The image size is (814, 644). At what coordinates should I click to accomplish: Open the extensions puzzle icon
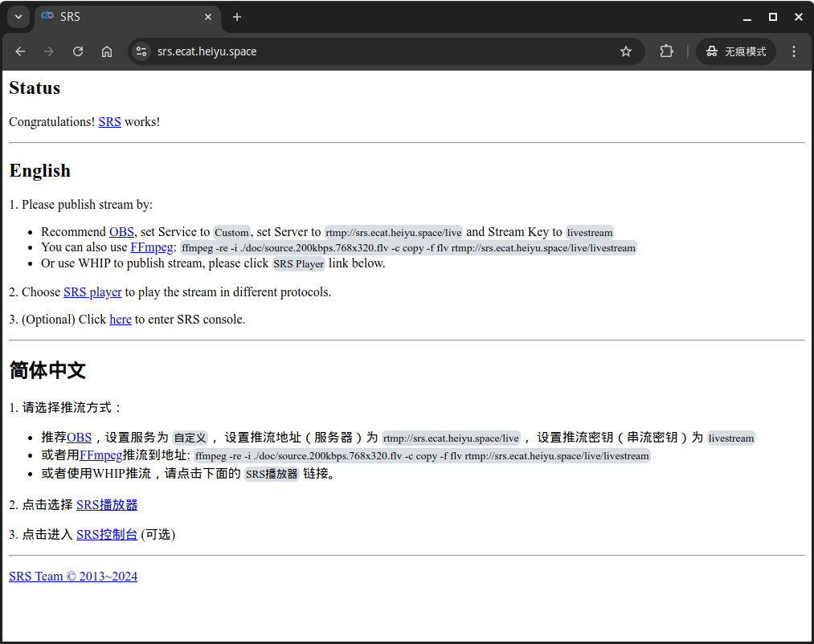(x=666, y=51)
